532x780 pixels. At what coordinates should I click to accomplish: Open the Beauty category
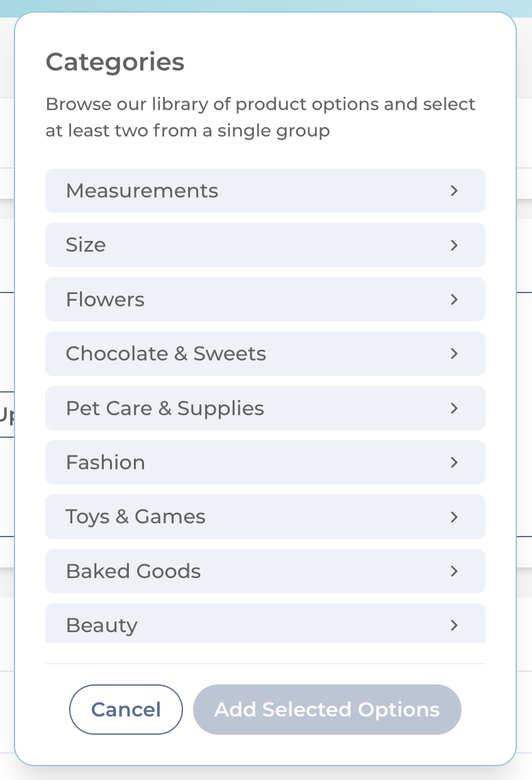tap(265, 623)
